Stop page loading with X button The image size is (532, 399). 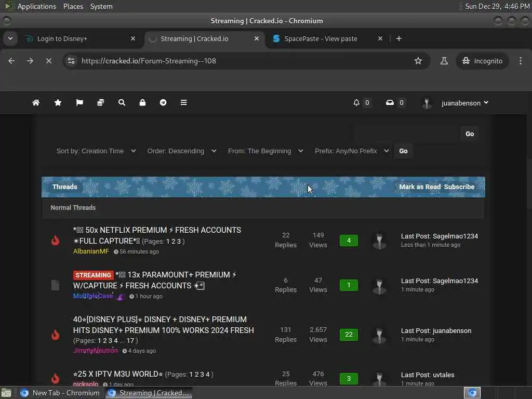(x=49, y=61)
